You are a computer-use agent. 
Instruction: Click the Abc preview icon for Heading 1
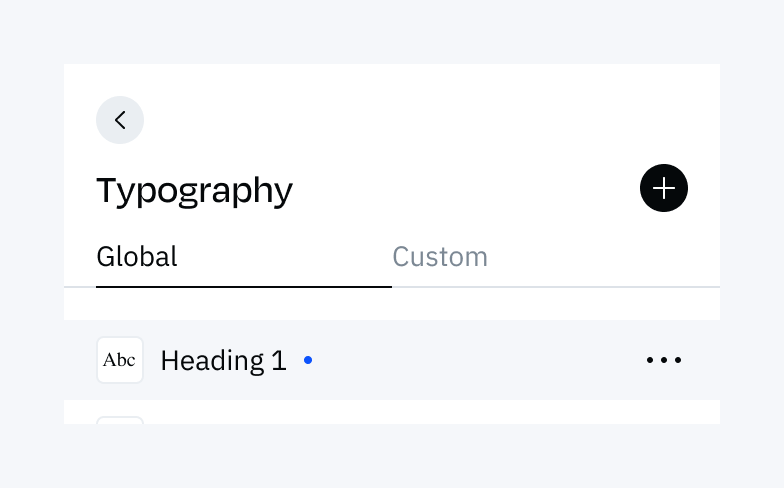tap(120, 360)
